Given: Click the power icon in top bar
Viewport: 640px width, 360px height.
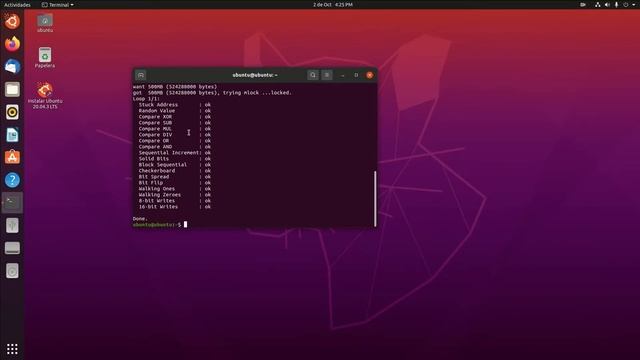Looking at the screenshot, I should [x=626, y=5].
